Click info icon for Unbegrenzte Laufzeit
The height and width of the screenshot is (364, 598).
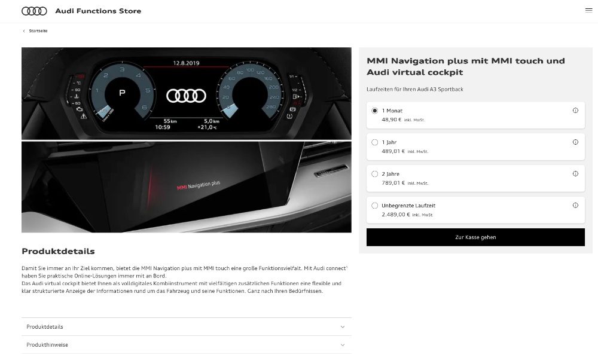pos(575,206)
